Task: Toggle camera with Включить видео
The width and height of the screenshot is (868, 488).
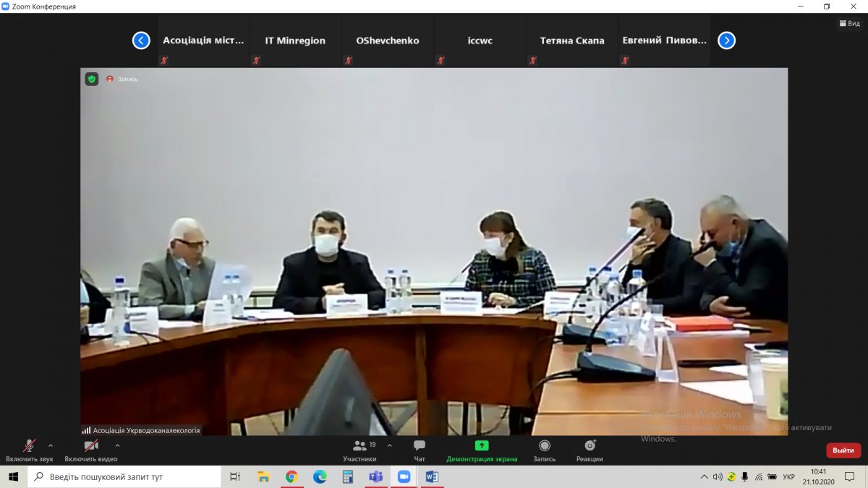Action: coord(91,450)
